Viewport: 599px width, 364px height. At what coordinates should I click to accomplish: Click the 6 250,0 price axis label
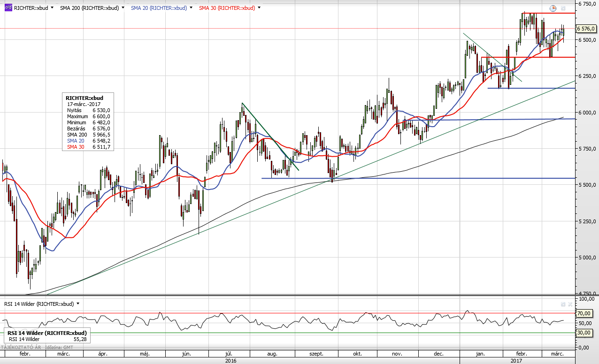pyautogui.click(x=587, y=76)
